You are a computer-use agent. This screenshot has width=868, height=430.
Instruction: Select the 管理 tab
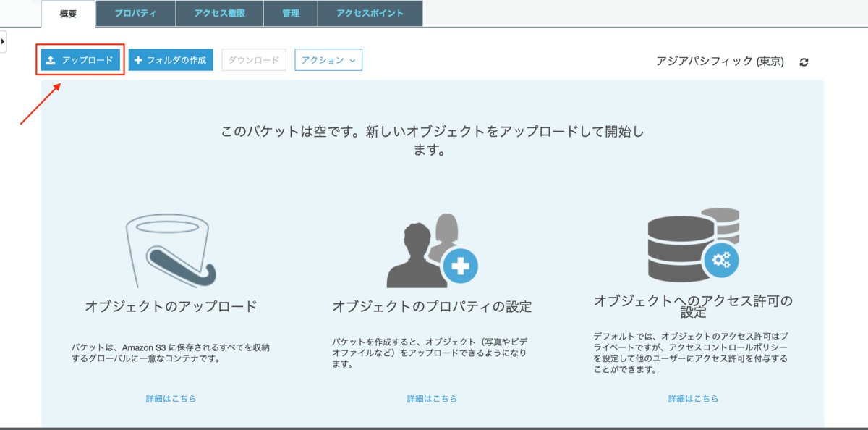pos(290,13)
